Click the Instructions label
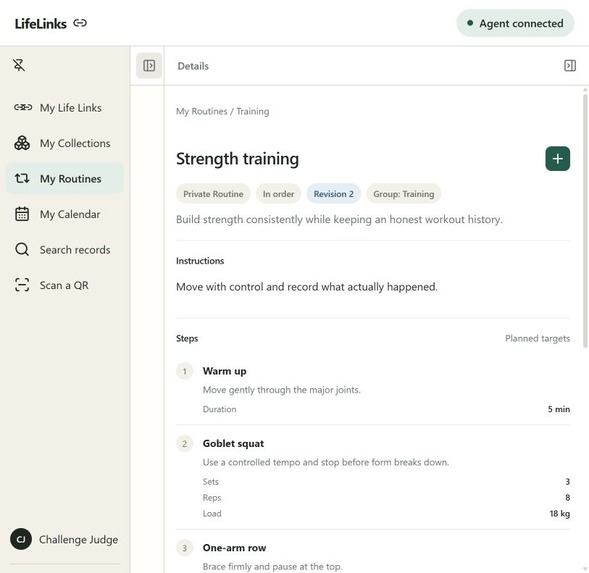The width and height of the screenshot is (589, 573). coord(200,261)
